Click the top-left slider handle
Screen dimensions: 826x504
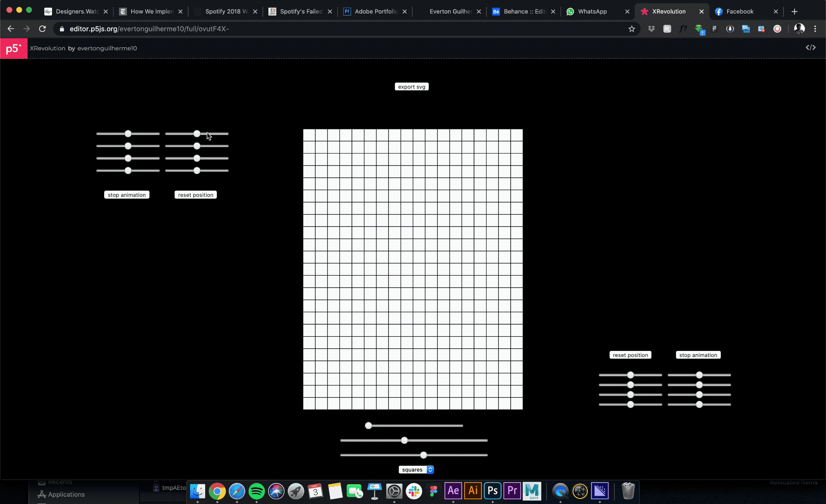tap(128, 134)
